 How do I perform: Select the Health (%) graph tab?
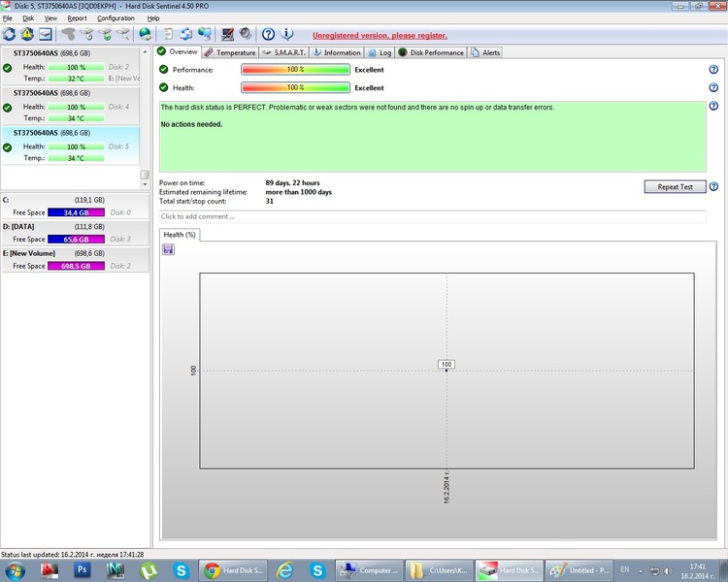[180, 235]
